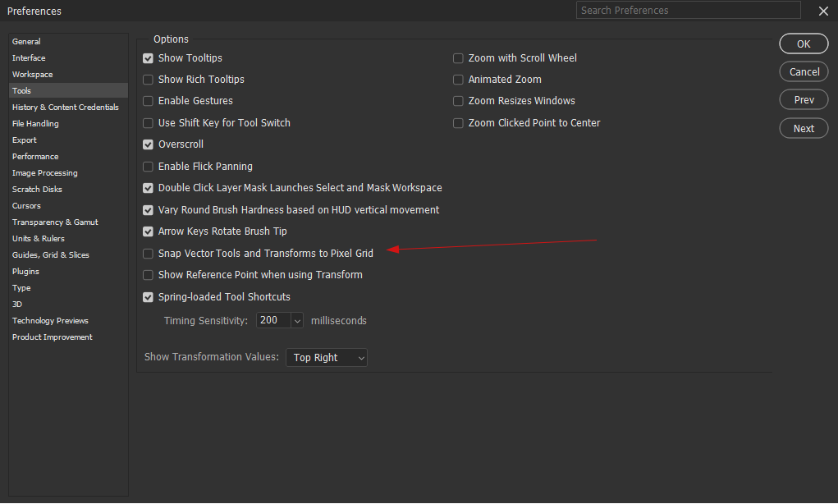Enable Show Reference Point when using Transform
This screenshot has height=504, width=838.
(x=148, y=275)
